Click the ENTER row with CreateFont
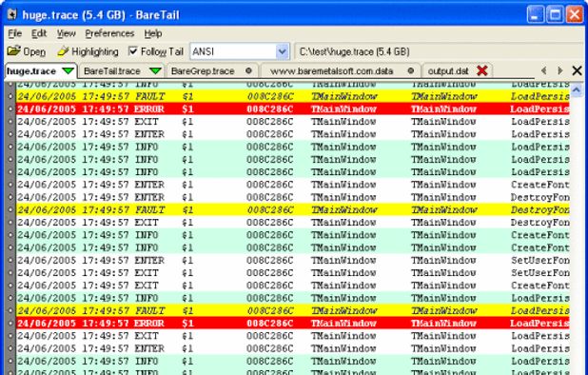Image resolution: width=588 pixels, height=375 pixels. coord(293,185)
